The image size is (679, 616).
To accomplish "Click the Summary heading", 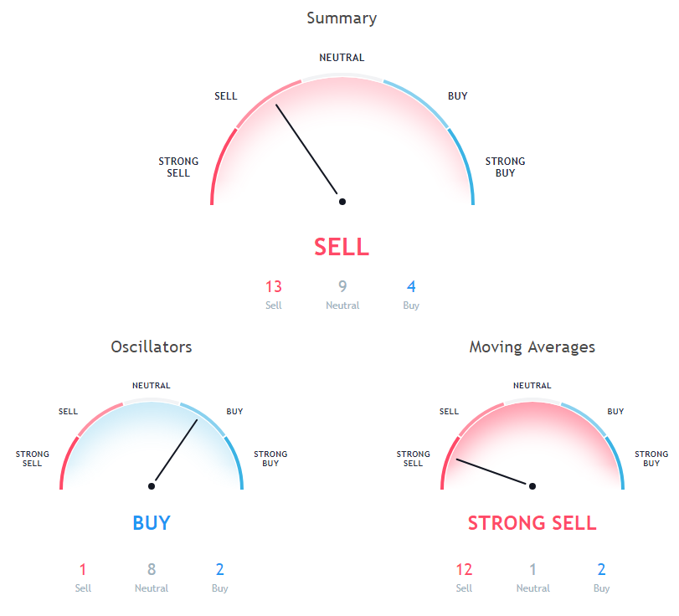I will tap(342, 18).
